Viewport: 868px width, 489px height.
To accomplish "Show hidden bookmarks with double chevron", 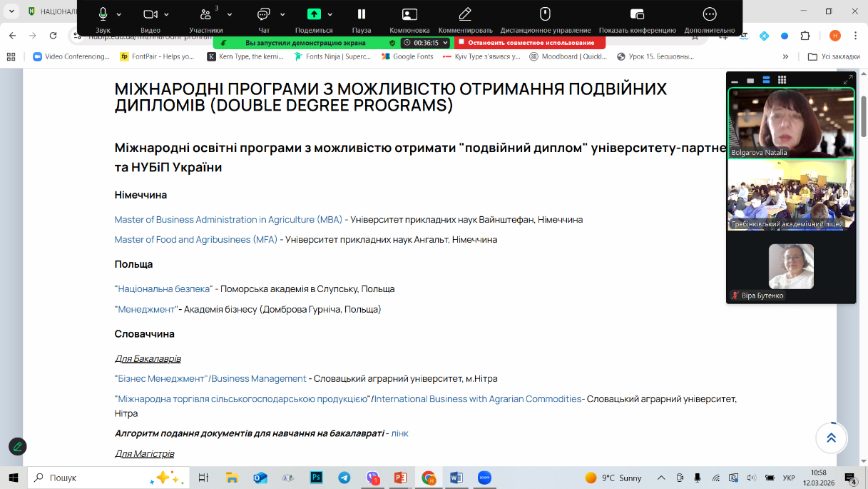I will point(786,56).
